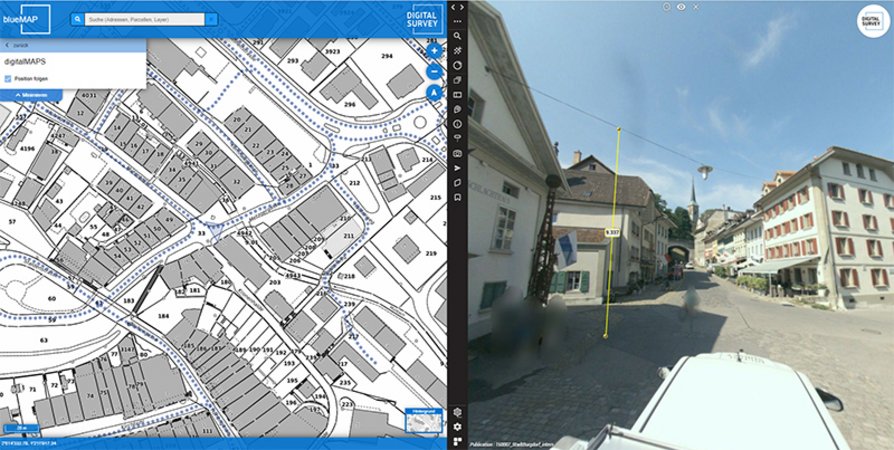Image resolution: width=894 pixels, height=450 pixels.
Task: Click parcel number 57 on the map
Action: 12,221
